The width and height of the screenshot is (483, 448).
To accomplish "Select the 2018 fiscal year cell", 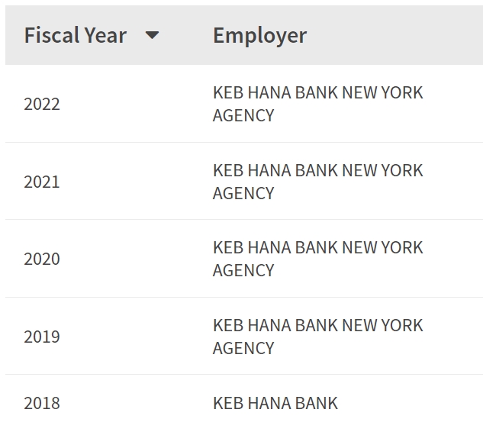I will pos(42,403).
